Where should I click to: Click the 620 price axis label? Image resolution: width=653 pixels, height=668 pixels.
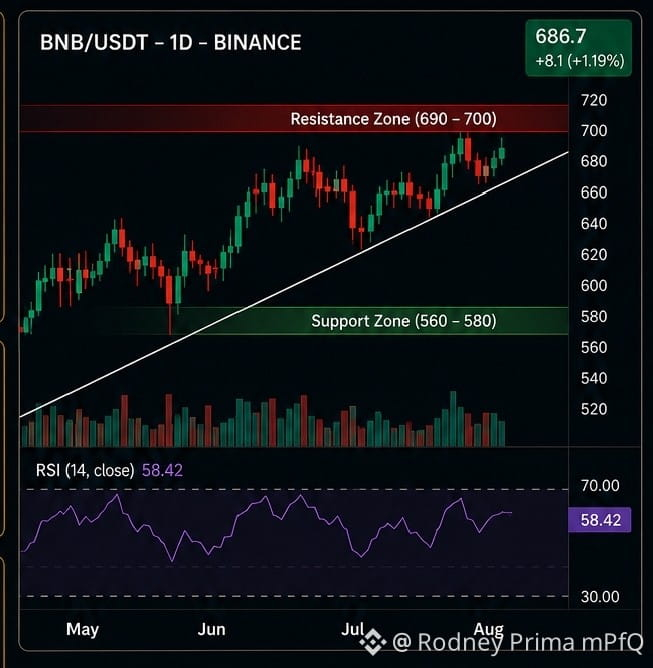(594, 255)
